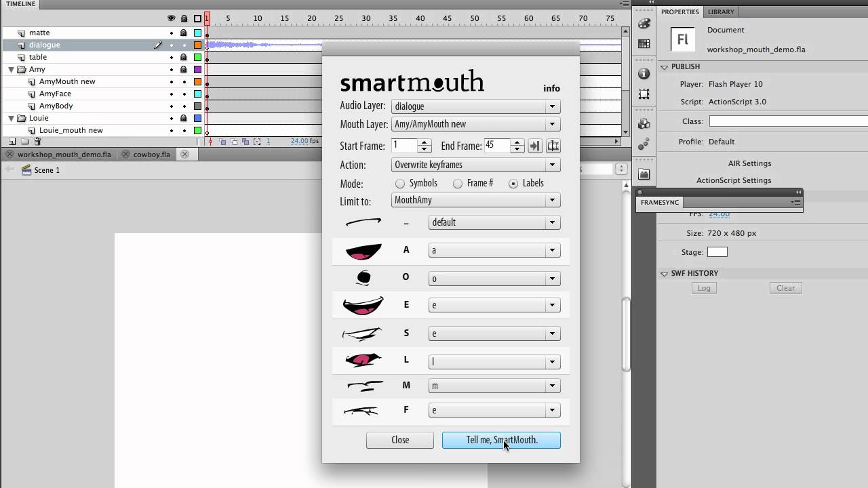
Task: Switch to the cowboy.fla document tab
Action: [151, 154]
